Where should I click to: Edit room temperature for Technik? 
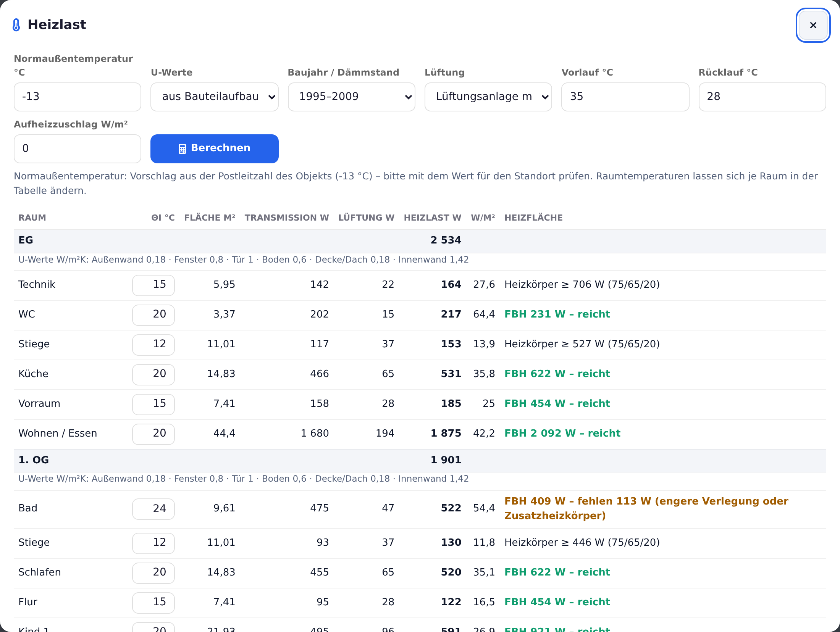point(153,285)
